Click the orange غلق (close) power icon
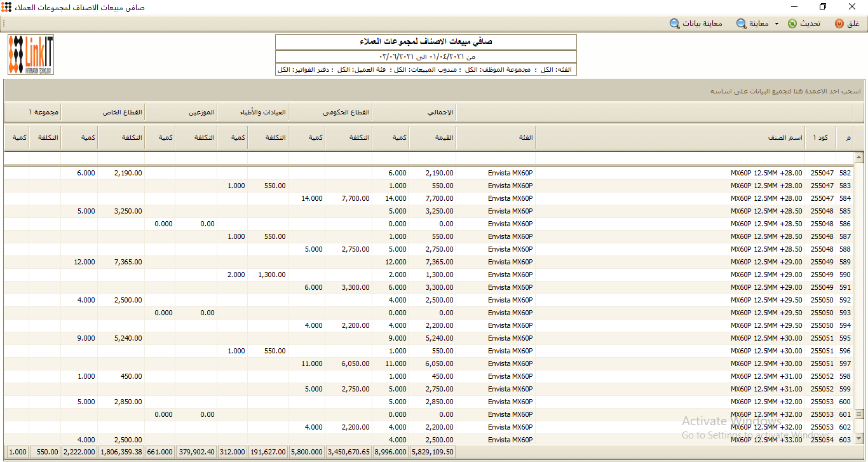 pyautogui.click(x=839, y=24)
